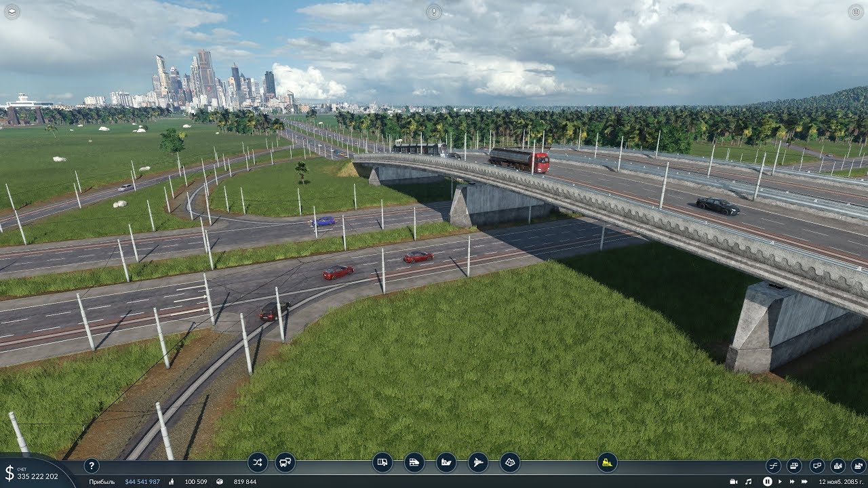Open the line manager shuffle-arrows icon

click(x=258, y=462)
